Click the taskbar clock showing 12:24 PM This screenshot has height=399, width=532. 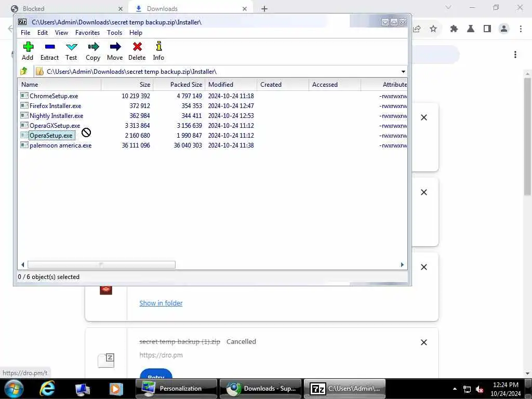pos(506,385)
